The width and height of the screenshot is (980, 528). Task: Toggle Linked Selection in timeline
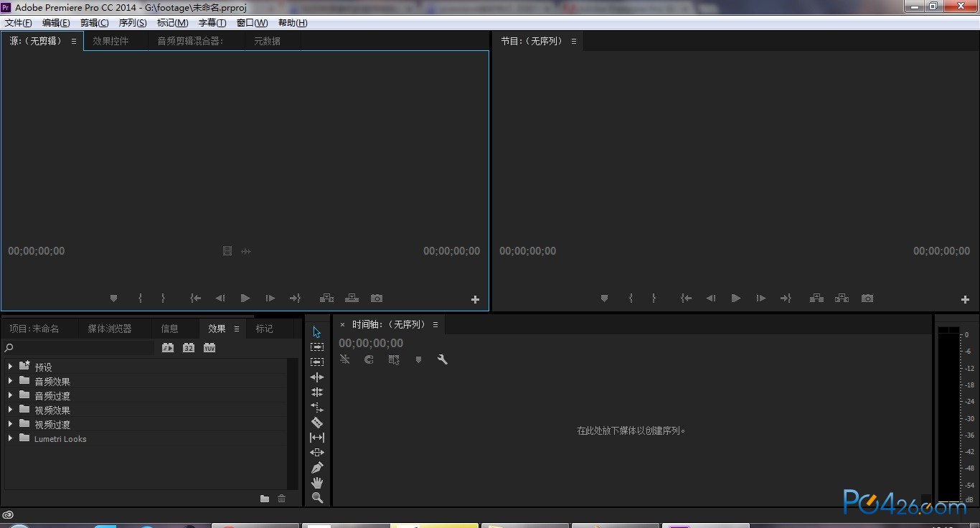coord(394,359)
